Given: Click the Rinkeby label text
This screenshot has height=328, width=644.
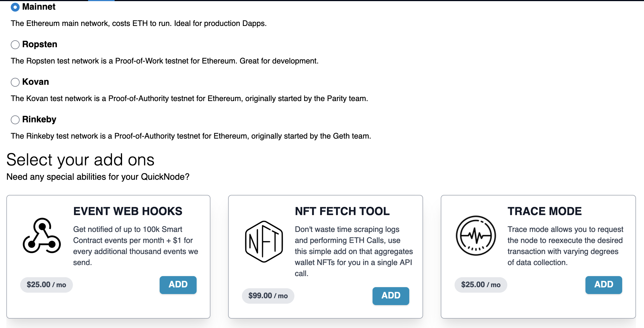Looking at the screenshot, I should click(x=39, y=119).
